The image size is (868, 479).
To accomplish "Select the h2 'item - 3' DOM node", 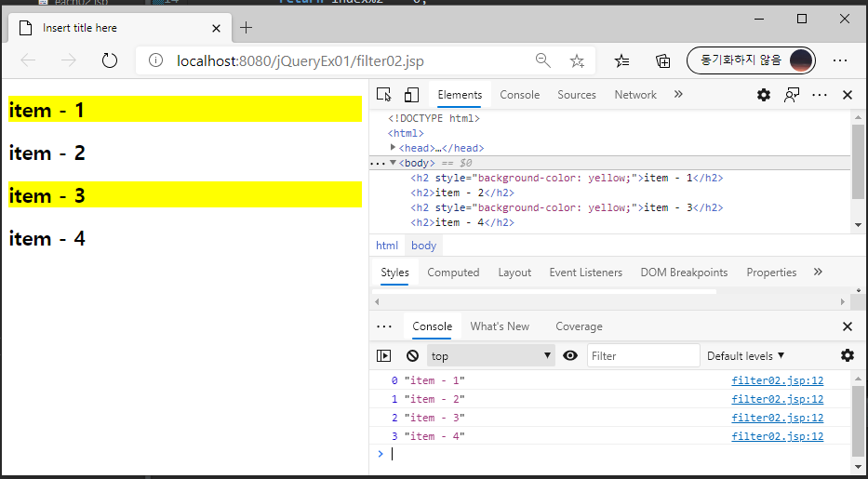I will 567,207.
